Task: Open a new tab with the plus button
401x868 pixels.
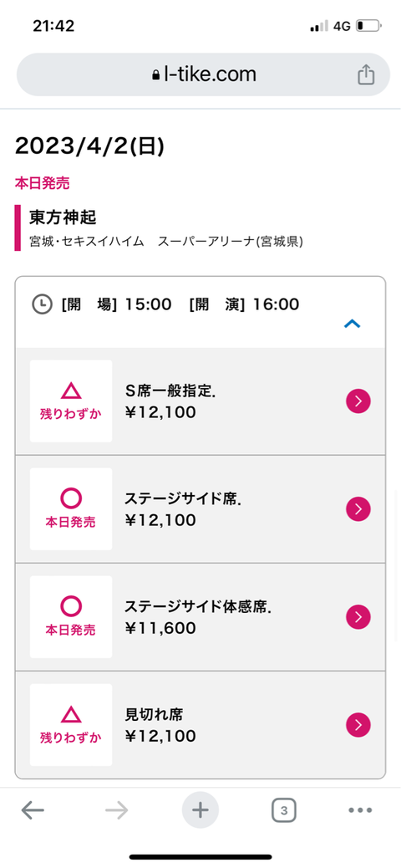Action: [x=200, y=810]
